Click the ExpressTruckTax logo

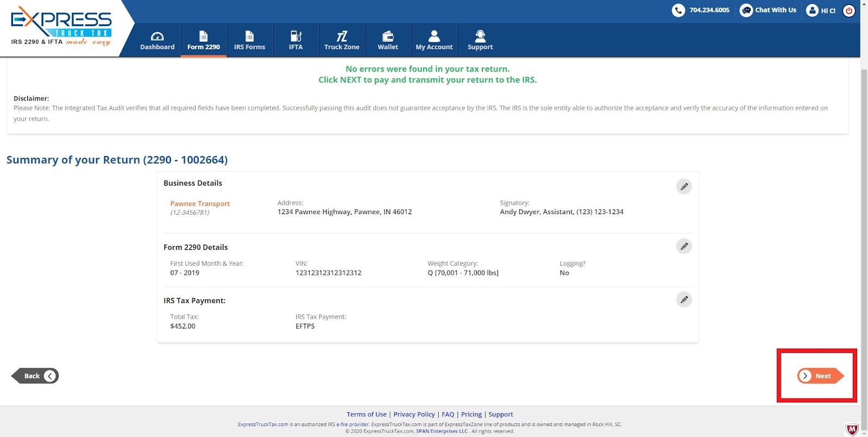[61, 26]
